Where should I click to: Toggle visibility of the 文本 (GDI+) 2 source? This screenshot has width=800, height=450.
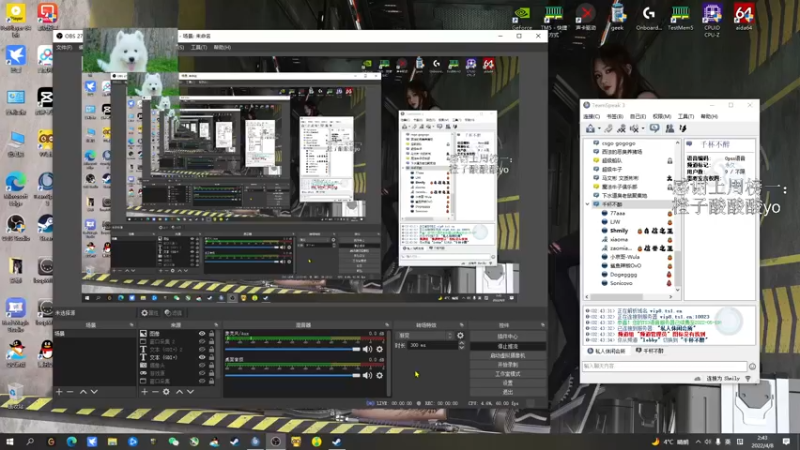pos(202,349)
